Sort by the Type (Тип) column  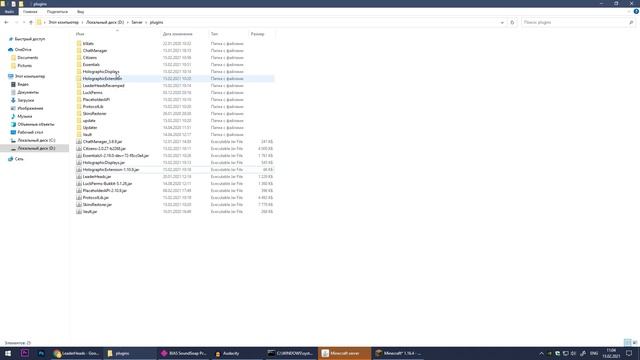(214, 34)
